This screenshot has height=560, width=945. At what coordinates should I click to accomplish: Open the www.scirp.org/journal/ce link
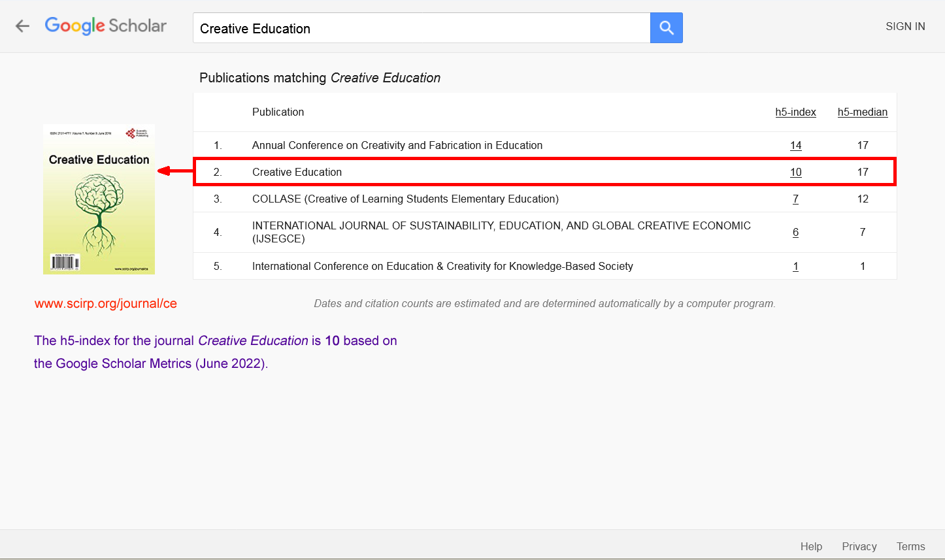106,303
